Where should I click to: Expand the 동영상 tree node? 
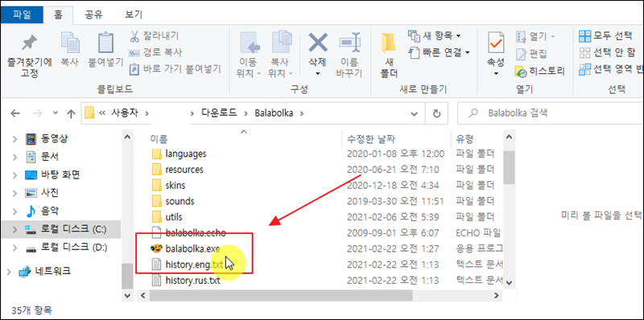pos(14,139)
